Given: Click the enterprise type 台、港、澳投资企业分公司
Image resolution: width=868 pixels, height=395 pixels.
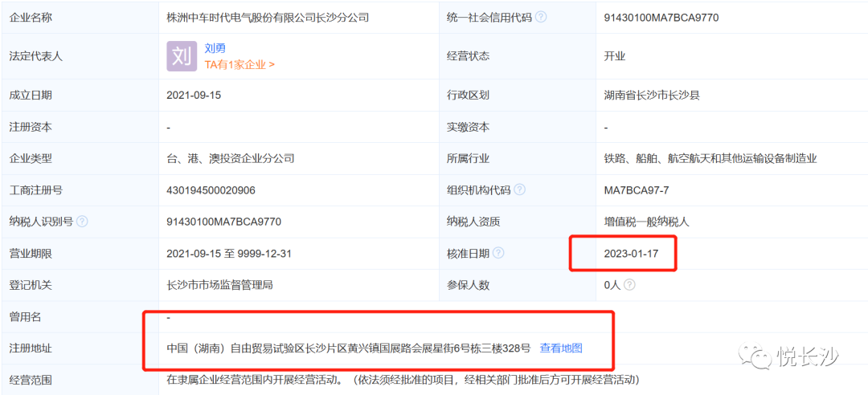Looking at the screenshot, I should (231, 159).
